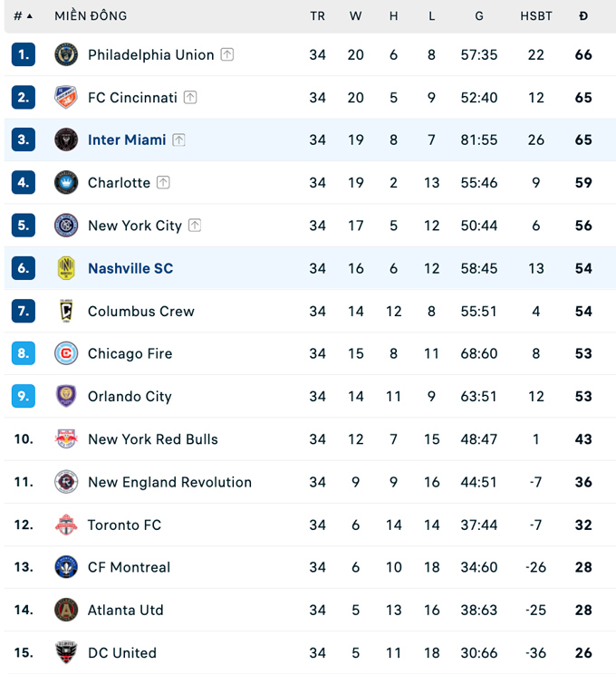Open the Nashville SC team link
This screenshot has height=674, width=616.
coord(130,268)
